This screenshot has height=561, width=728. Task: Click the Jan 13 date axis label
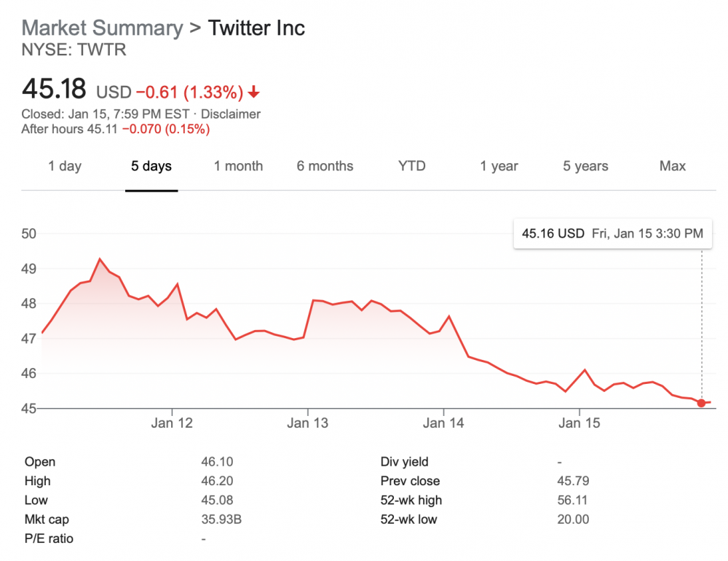308,423
